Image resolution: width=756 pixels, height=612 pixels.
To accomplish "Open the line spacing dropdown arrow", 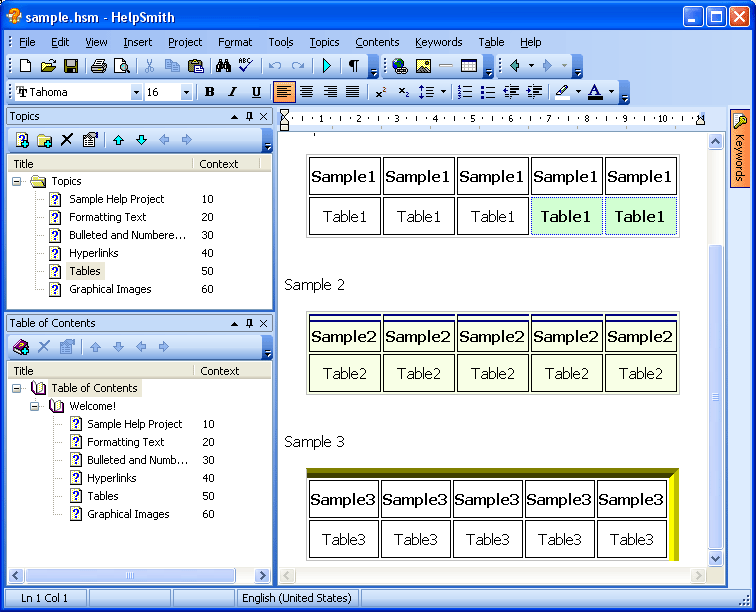I will click(443, 92).
